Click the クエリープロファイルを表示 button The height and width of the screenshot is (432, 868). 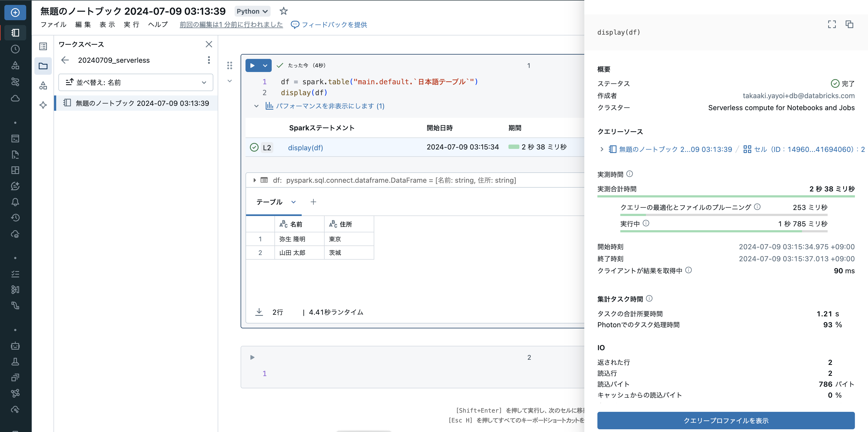(x=726, y=420)
